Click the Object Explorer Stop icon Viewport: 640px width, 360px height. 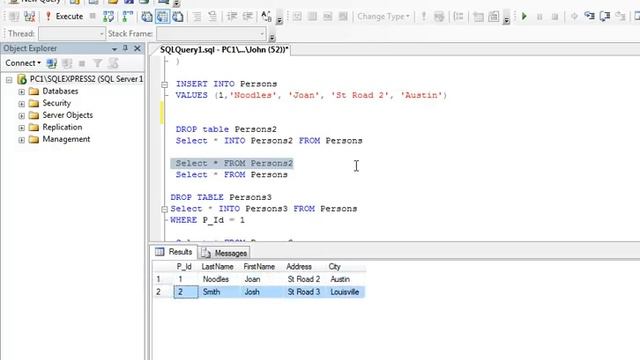[x=82, y=63]
